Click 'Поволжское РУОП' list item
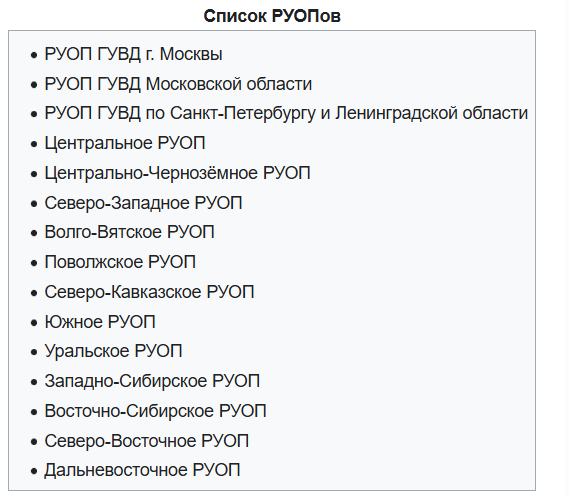 pos(120,262)
